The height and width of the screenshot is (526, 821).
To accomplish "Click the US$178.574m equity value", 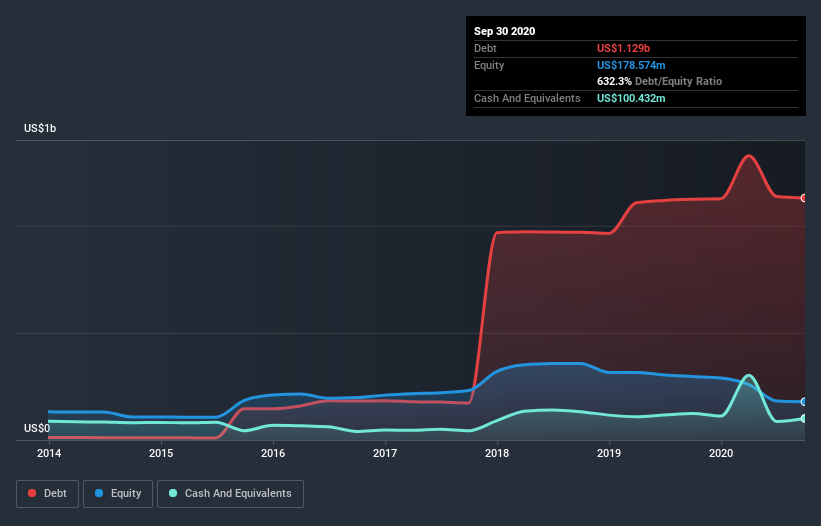I will [631, 65].
